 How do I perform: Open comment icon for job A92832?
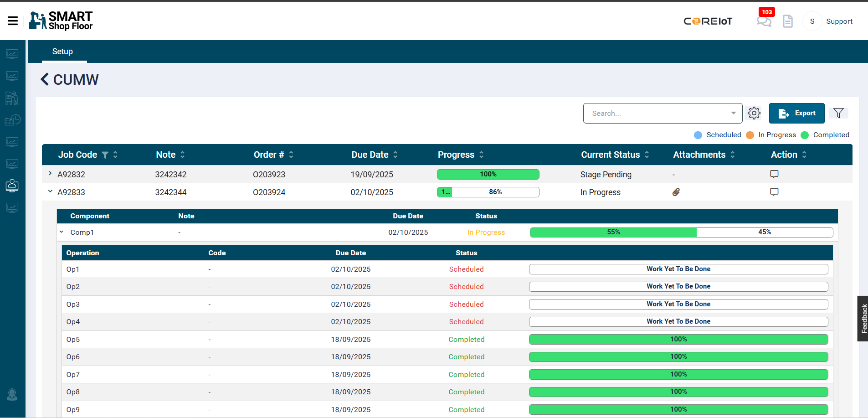coord(774,174)
